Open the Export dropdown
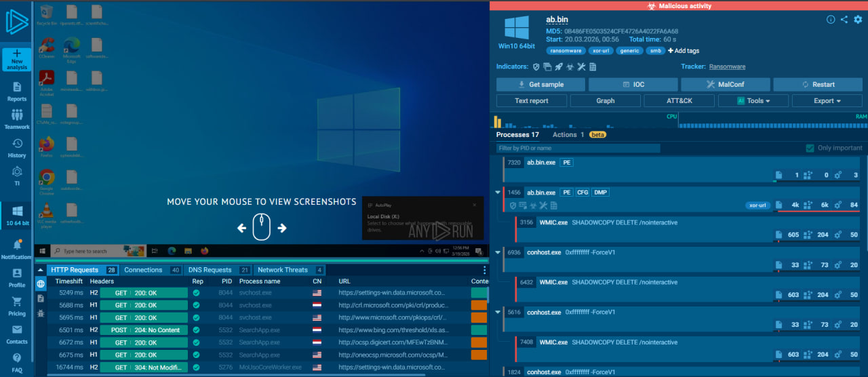Screen dimensions: 868x377 [x=827, y=101]
